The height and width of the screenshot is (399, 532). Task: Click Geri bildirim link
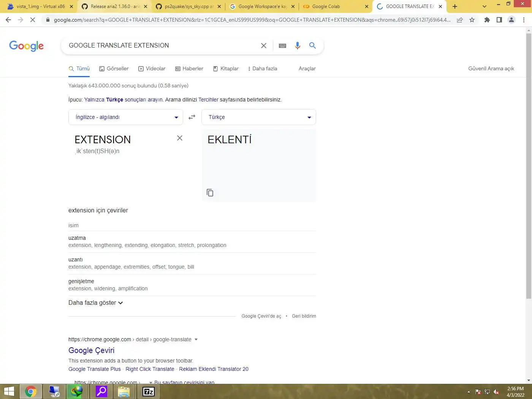[304, 316]
